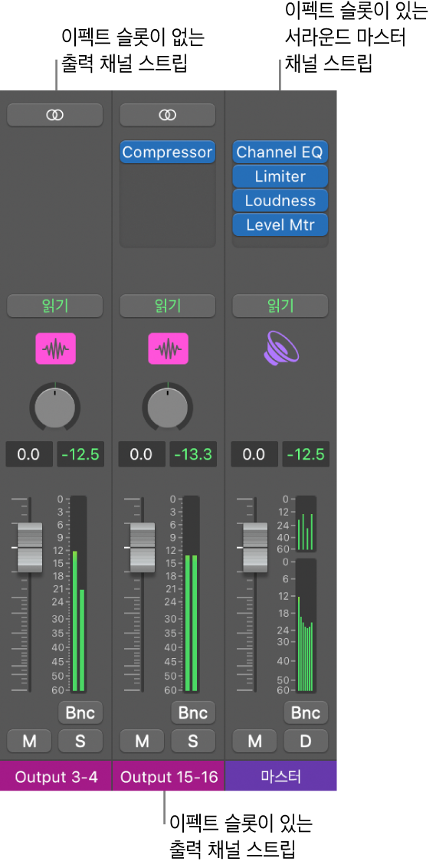Click the pink waveform icon on Output 3-4

55,349
